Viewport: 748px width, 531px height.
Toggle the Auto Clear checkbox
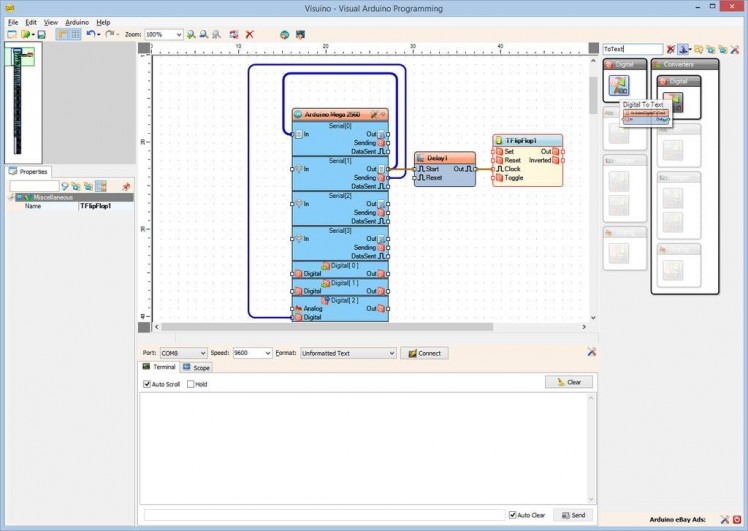click(x=511, y=515)
